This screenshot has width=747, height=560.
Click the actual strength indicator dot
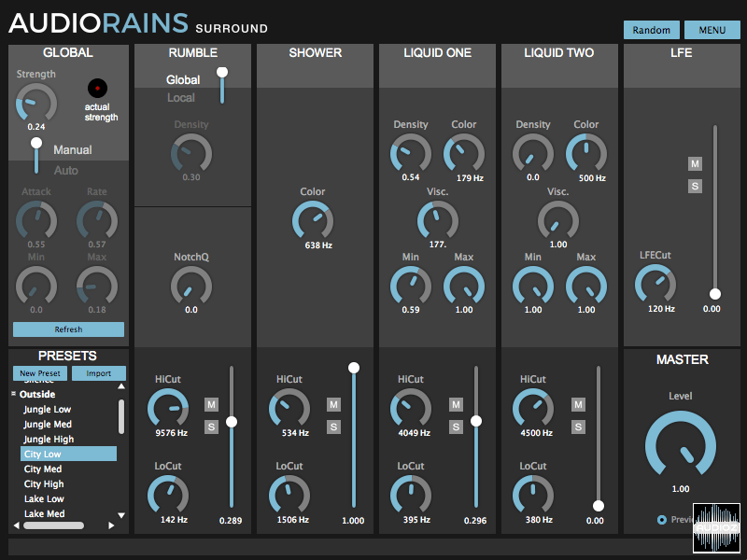tap(97, 88)
